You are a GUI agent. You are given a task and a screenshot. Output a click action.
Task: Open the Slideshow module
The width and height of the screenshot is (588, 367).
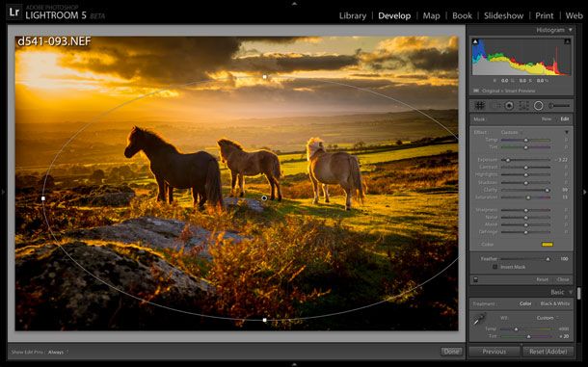(x=503, y=15)
